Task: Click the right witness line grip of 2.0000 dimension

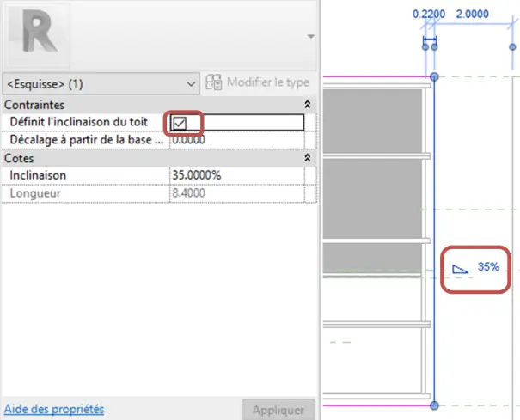Action: click(x=513, y=47)
